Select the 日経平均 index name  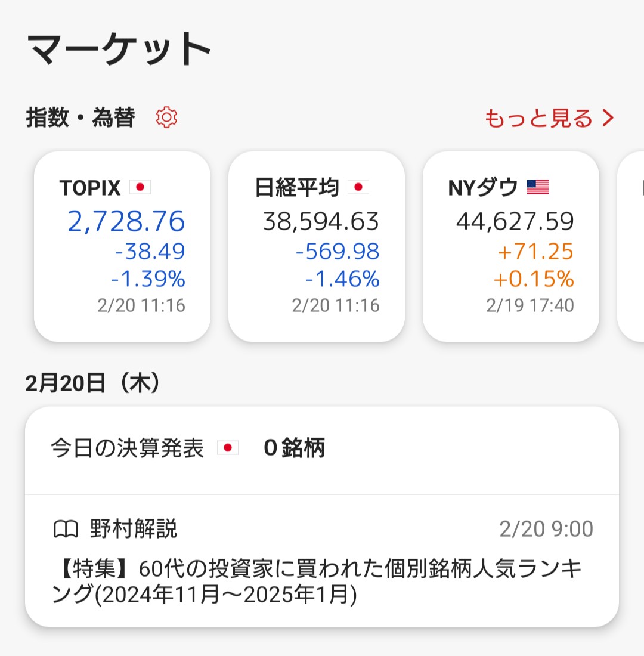coord(296,188)
